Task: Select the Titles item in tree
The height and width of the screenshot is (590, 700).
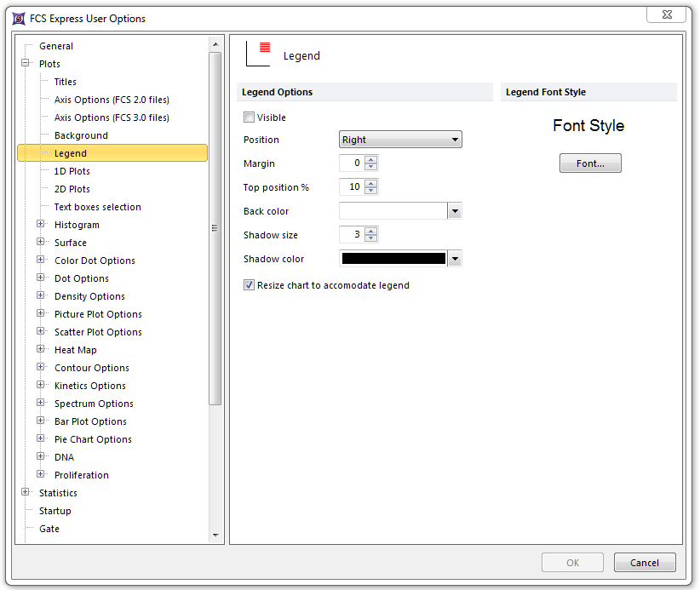Action: coord(65,82)
